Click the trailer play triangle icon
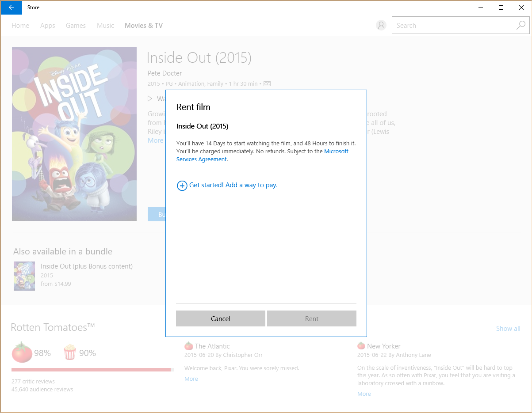Image resolution: width=532 pixels, height=413 pixels. (x=150, y=99)
